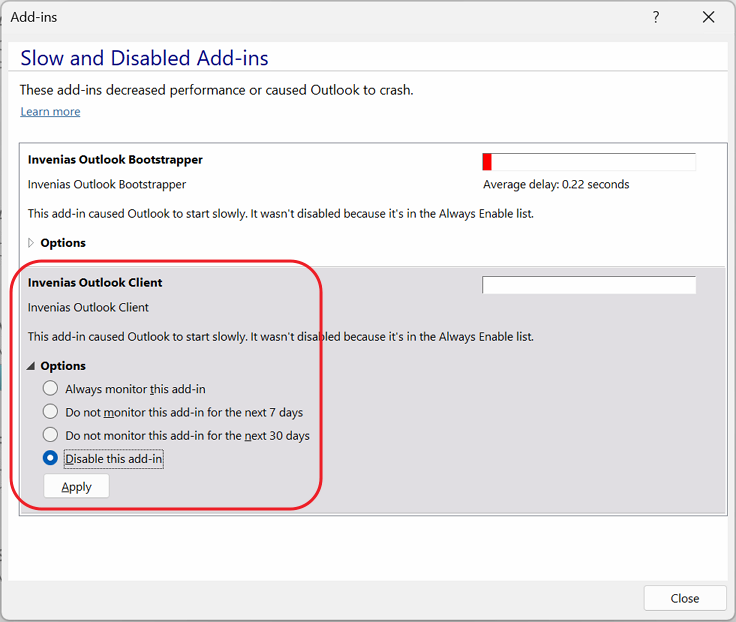Select Disable this add-in option
Viewport: 736px width, 622px height.
[50, 458]
